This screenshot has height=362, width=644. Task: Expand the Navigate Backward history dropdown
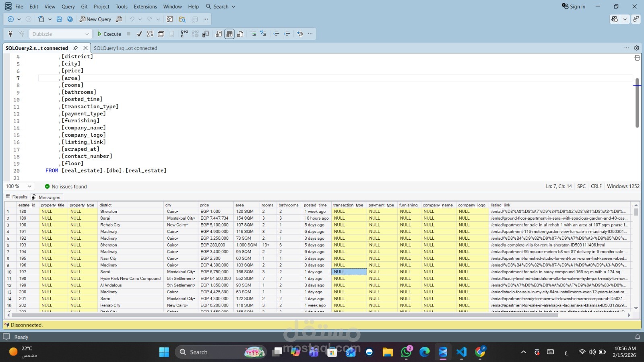(x=19, y=19)
